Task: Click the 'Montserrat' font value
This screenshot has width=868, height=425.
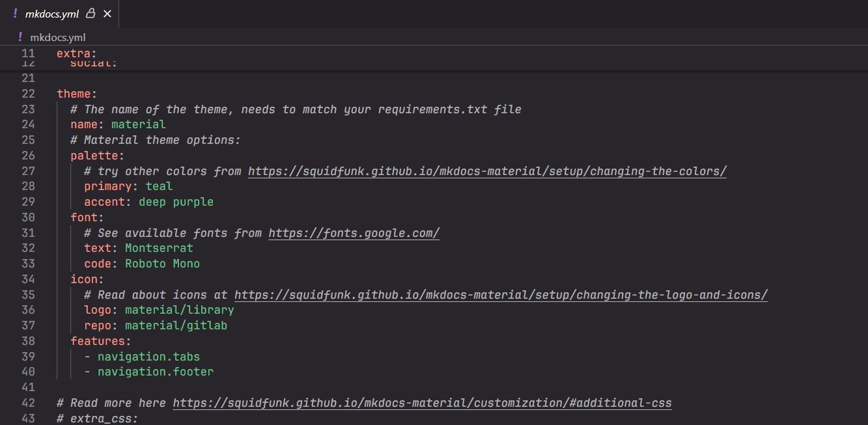Action: coord(159,248)
